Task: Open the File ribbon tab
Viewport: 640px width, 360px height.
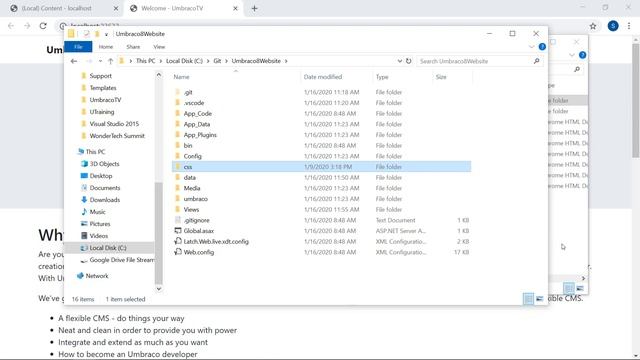Action: point(78,47)
